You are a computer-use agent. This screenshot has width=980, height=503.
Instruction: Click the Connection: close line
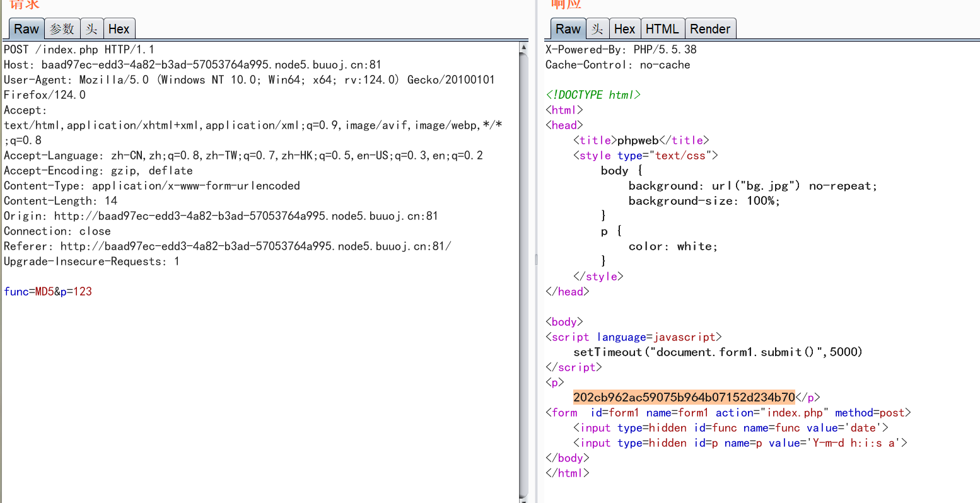pyautogui.click(x=57, y=231)
